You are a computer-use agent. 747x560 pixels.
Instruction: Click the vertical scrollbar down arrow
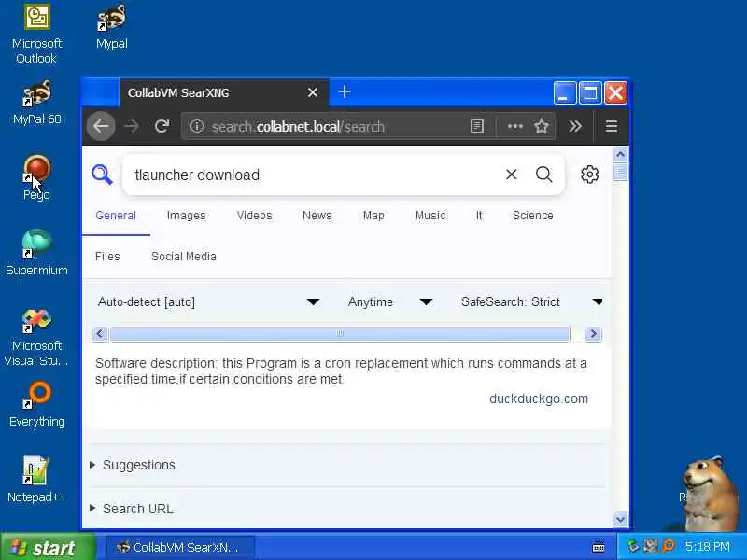(620, 519)
